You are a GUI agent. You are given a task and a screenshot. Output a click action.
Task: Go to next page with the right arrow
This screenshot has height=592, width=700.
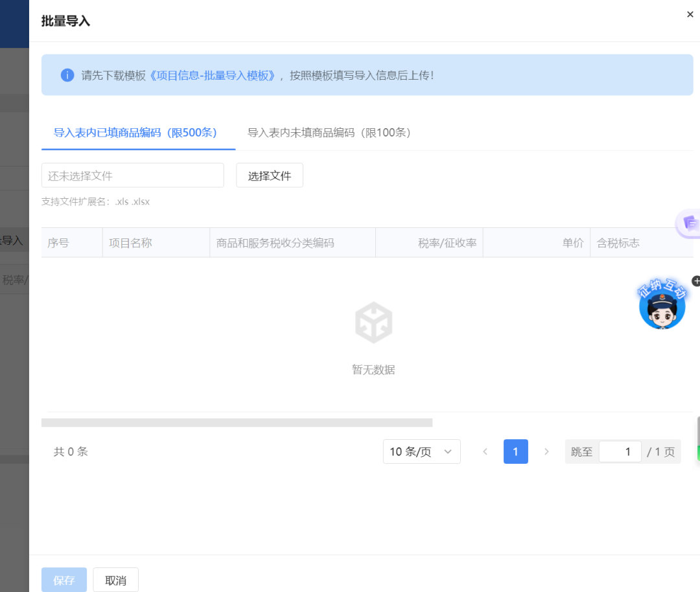click(x=546, y=451)
